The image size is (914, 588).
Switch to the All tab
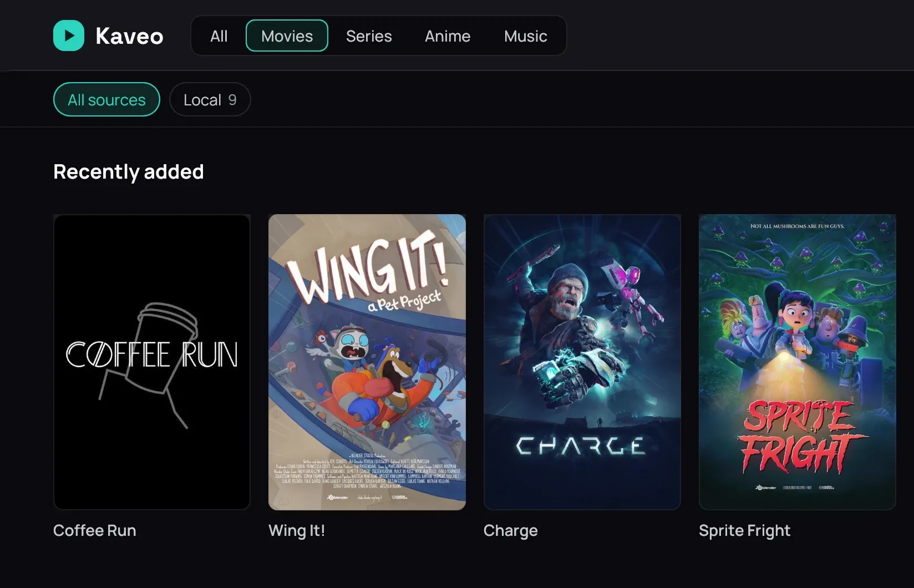tap(219, 36)
